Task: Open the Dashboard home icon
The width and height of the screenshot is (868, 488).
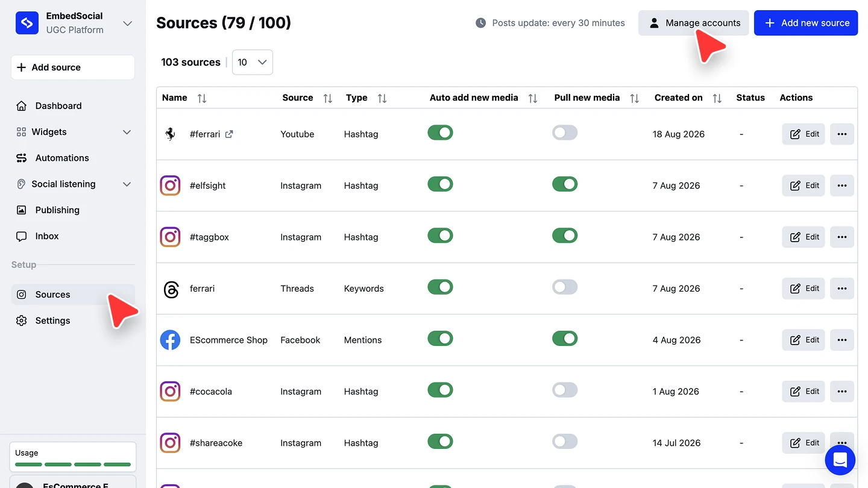Action: 22,106
